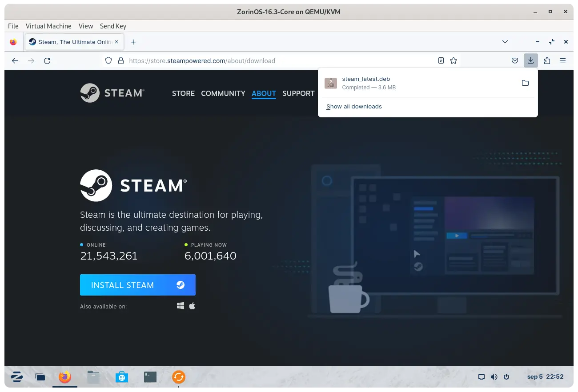Screen dimensions: 578x392
Task: Expand the list all tabs chevron
Action: click(x=505, y=42)
